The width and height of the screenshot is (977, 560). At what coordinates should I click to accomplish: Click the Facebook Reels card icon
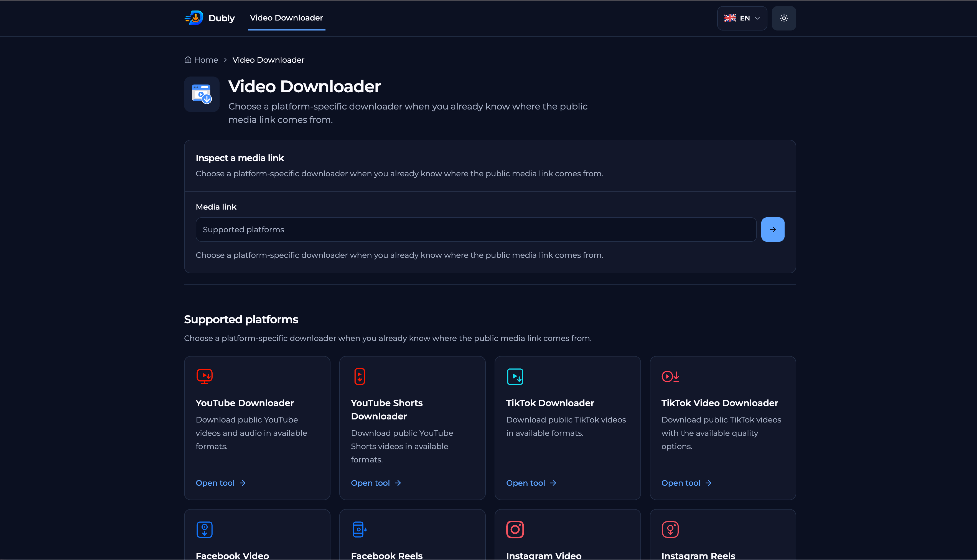359,529
